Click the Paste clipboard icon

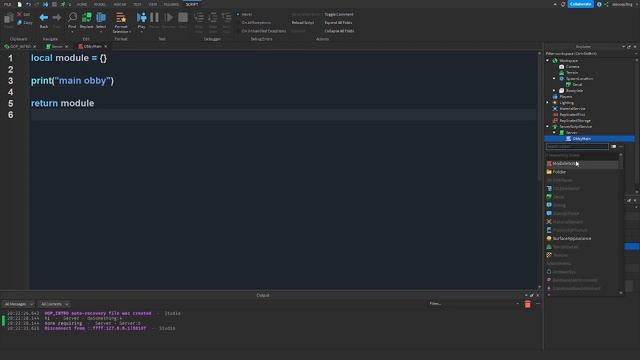[x=9, y=18]
